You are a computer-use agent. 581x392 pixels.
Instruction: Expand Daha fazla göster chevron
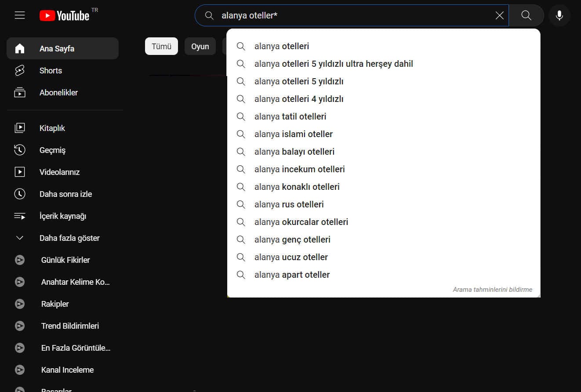pyautogui.click(x=20, y=238)
